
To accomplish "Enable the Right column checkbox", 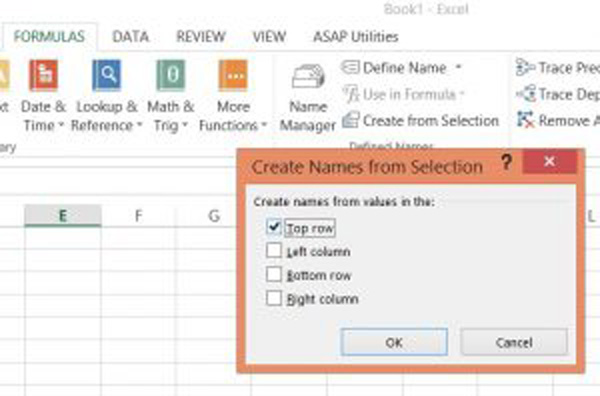I will point(274,298).
